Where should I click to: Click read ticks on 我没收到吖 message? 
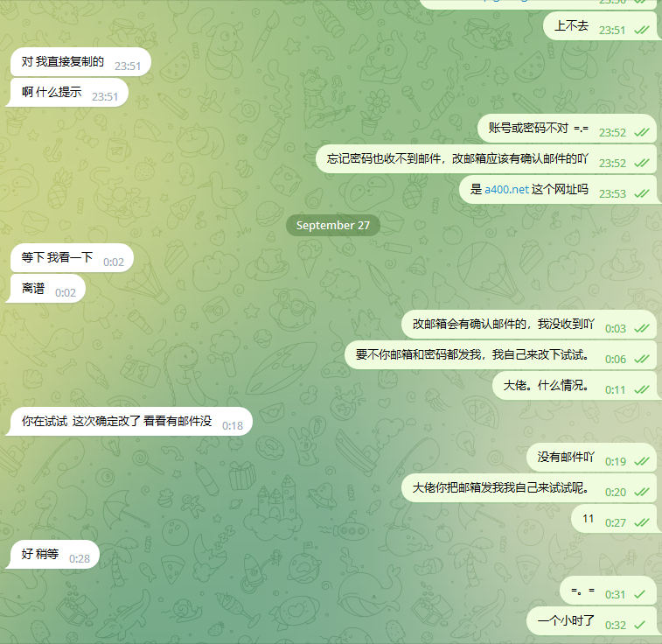pyautogui.click(x=642, y=328)
